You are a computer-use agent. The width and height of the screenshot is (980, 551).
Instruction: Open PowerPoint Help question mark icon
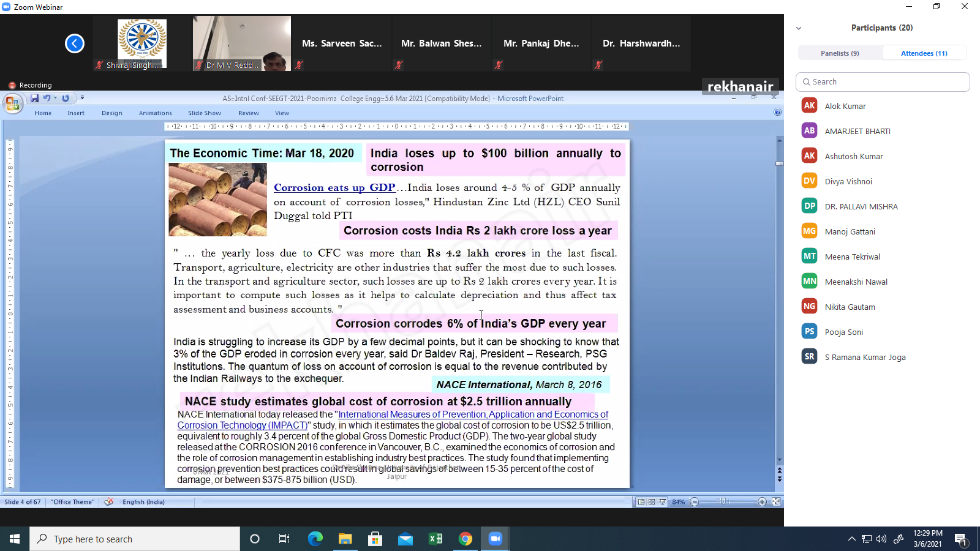click(777, 112)
